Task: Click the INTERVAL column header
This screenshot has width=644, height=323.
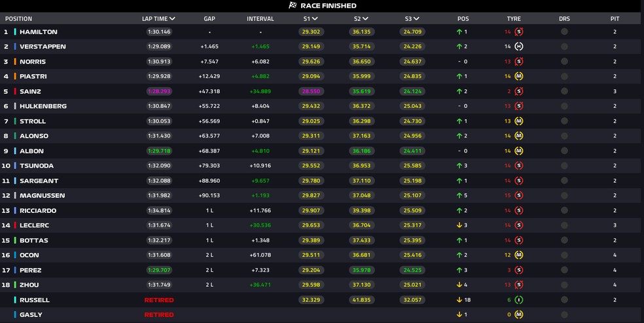Action: click(260, 19)
